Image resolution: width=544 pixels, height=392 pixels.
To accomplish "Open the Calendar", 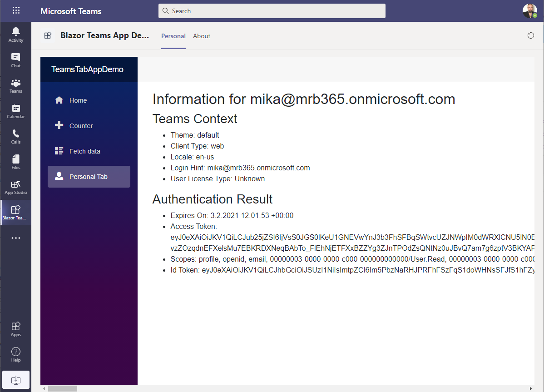I will pos(15,111).
